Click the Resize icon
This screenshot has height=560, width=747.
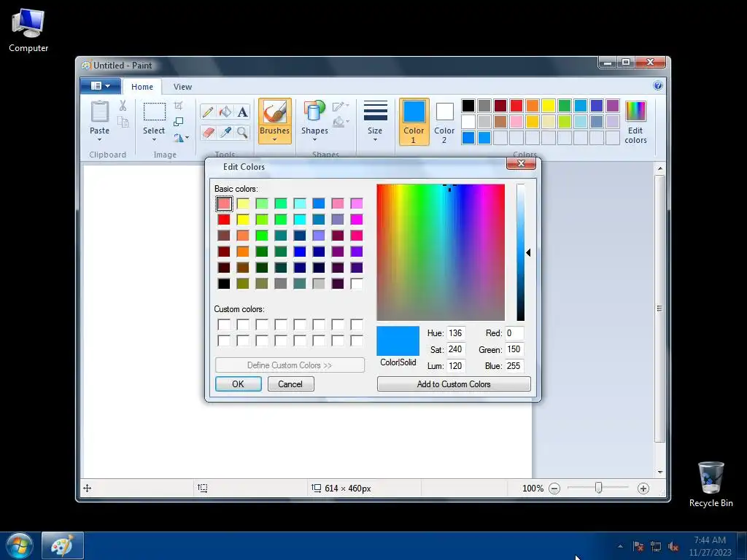(x=178, y=122)
